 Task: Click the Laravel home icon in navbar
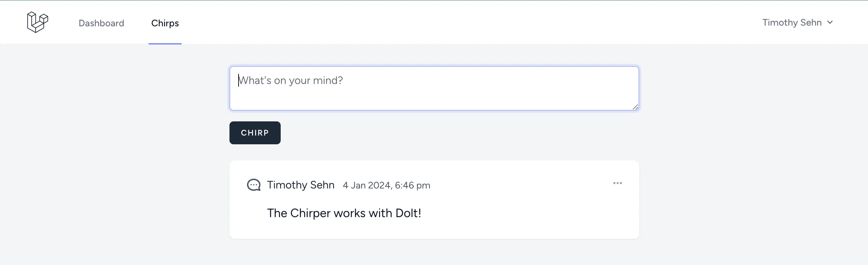point(38,22)
